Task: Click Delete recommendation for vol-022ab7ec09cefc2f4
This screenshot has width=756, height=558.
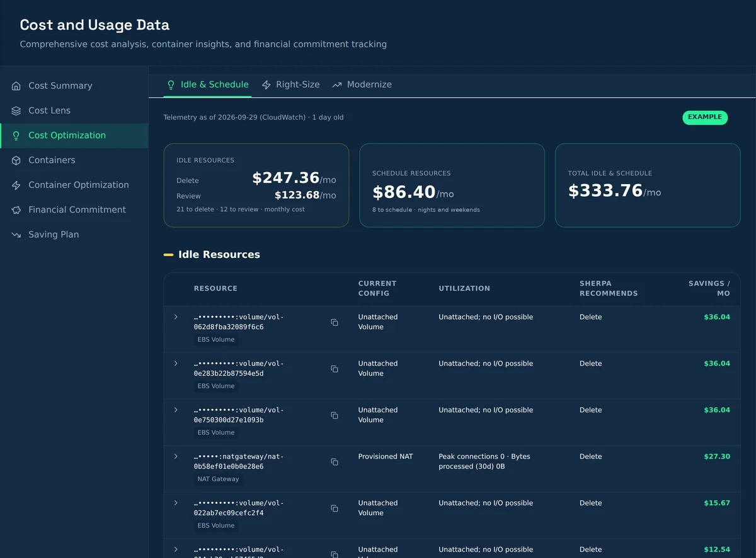Action: 591,503
